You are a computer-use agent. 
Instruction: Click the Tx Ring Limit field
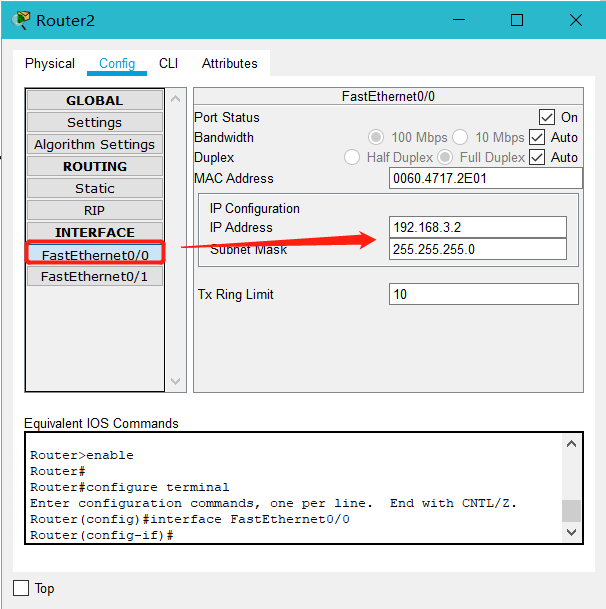coord(484,294)
